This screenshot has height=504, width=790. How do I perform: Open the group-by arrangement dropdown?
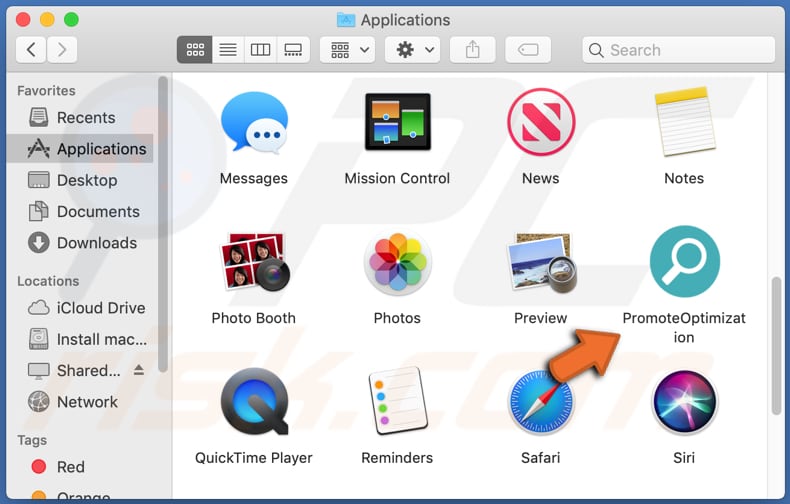click(348, 50)
